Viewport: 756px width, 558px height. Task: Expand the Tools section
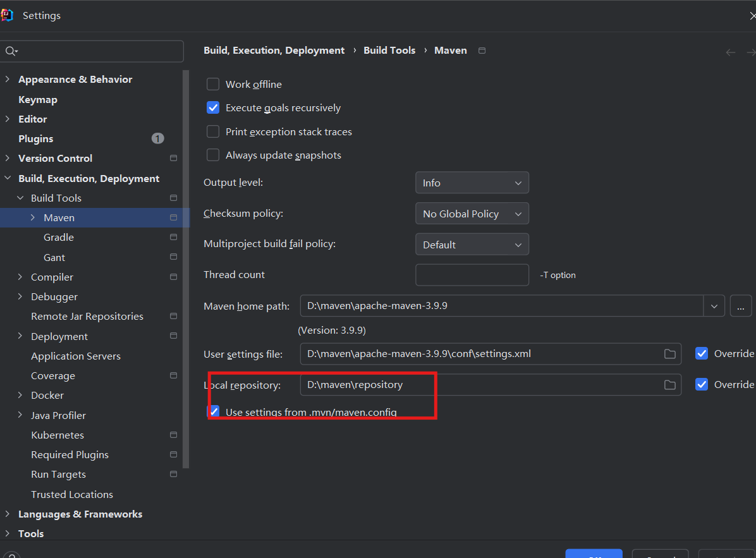pos(7,533)
